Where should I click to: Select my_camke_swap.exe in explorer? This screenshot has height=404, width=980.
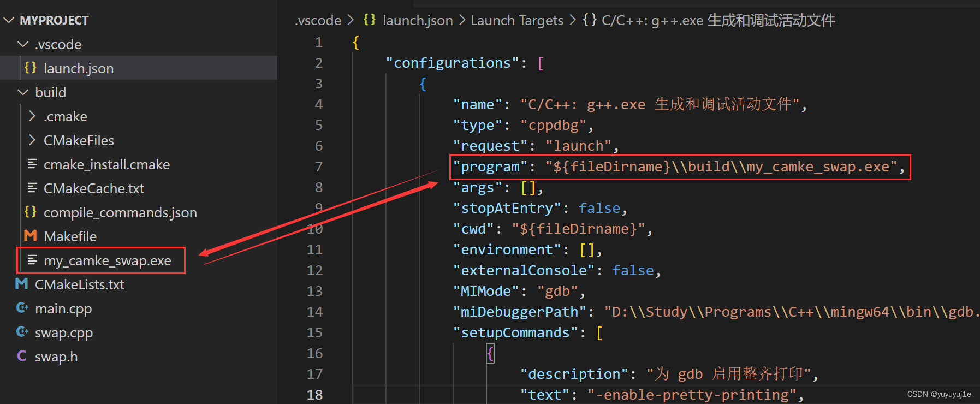point(108,260)
